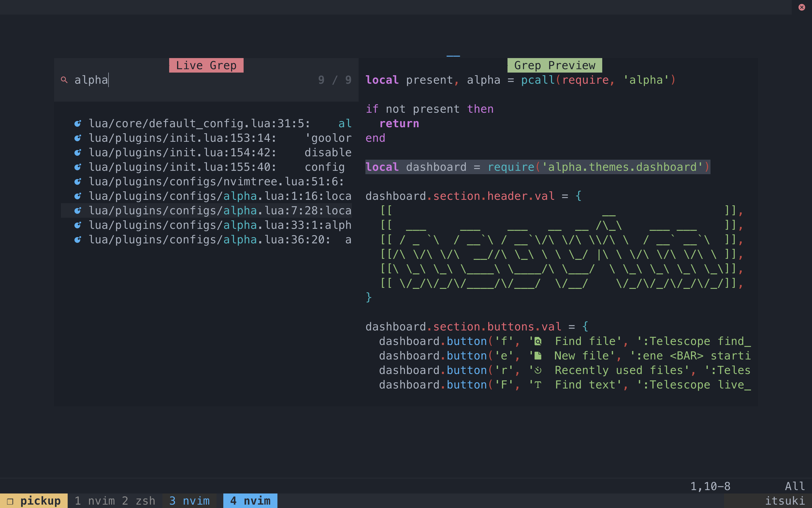Select result lua/plugins/init.lua:155:40

click(x=206, y=167)
